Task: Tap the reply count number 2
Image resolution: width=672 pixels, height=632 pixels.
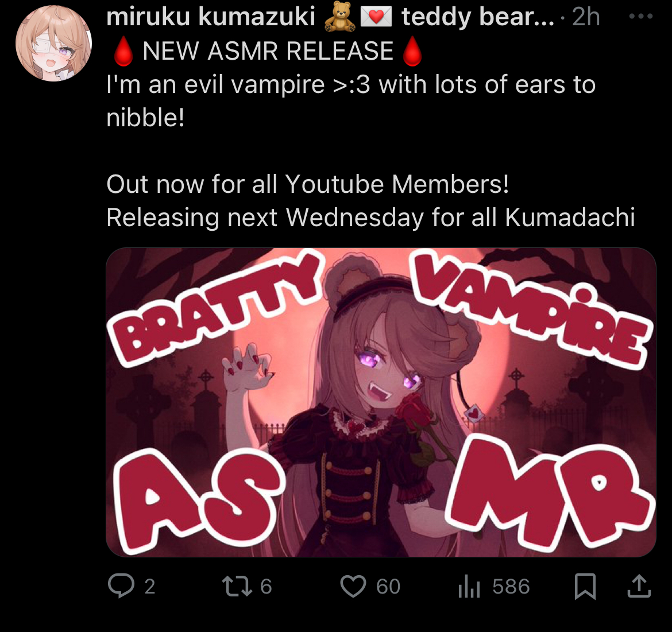Action: [x=149, y=586]
